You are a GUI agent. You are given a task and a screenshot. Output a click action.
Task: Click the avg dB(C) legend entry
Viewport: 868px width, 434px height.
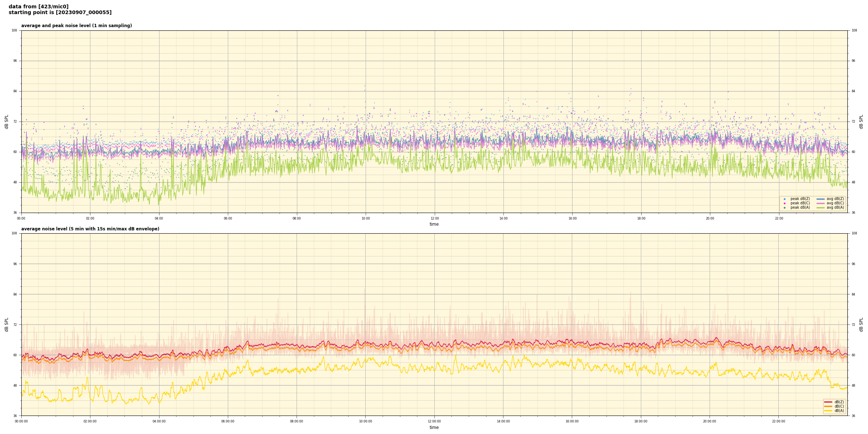tap(835, 203)
